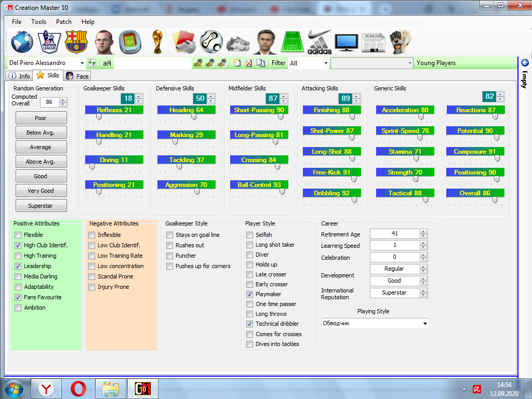Viewport: 532px width, 399px height.
Task: Open the leagues editor via Premier League icon
Action: coord(48,42)
